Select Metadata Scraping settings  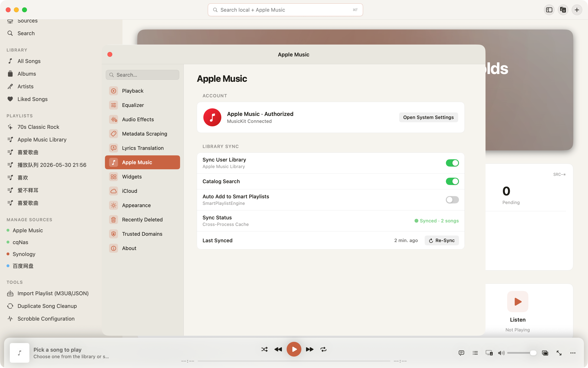coord(142,134)
